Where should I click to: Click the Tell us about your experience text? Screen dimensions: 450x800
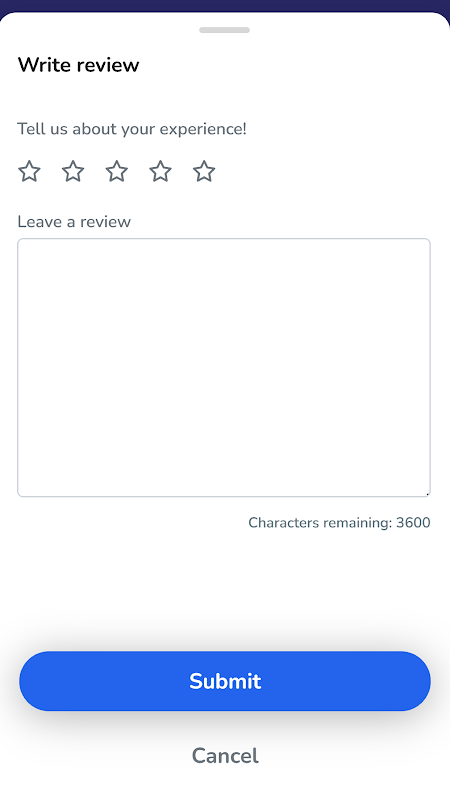tap(132, 129)
